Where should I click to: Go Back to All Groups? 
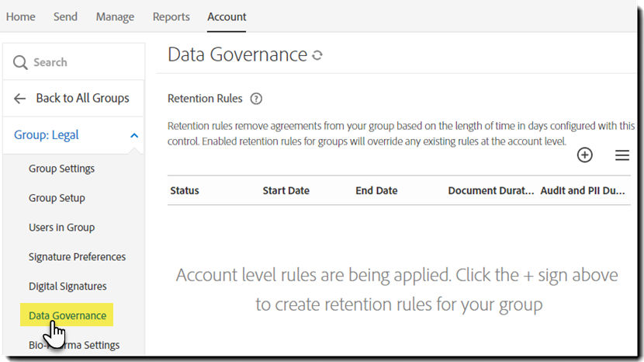click(82, 99)
